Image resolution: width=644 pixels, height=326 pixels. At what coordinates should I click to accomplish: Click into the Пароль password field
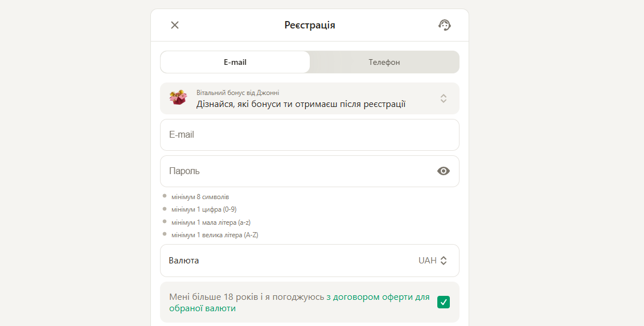[296, 171]
